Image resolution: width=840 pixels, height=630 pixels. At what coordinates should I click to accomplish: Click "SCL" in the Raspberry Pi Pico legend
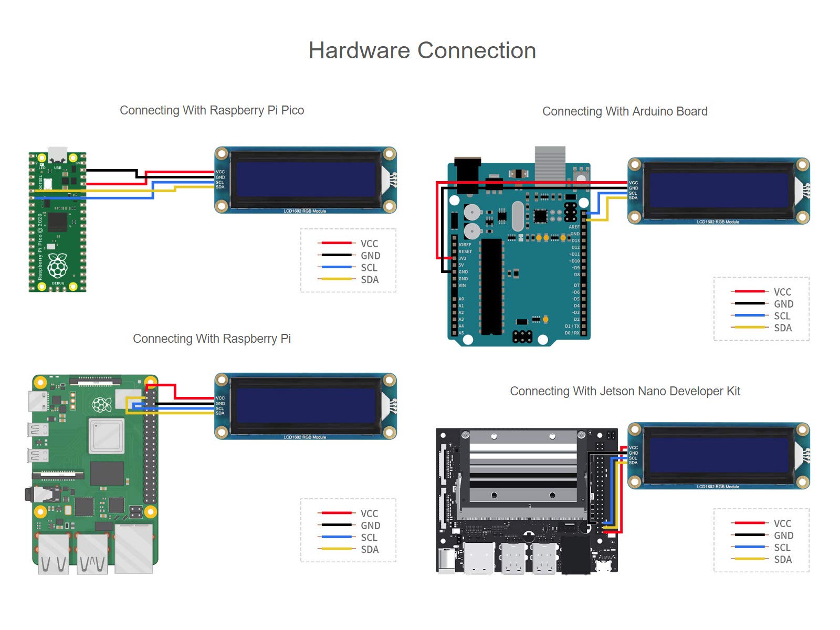tap(369, 268)
